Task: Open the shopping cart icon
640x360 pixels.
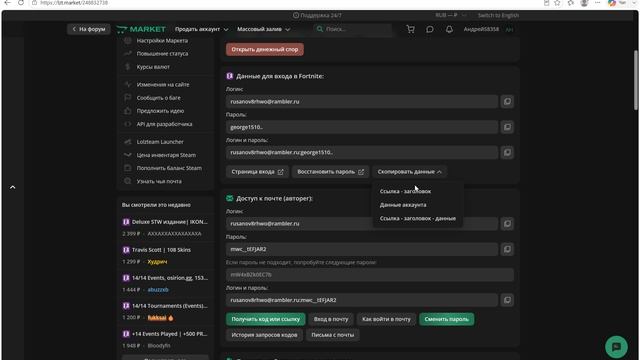Action: tap(411, 29)
